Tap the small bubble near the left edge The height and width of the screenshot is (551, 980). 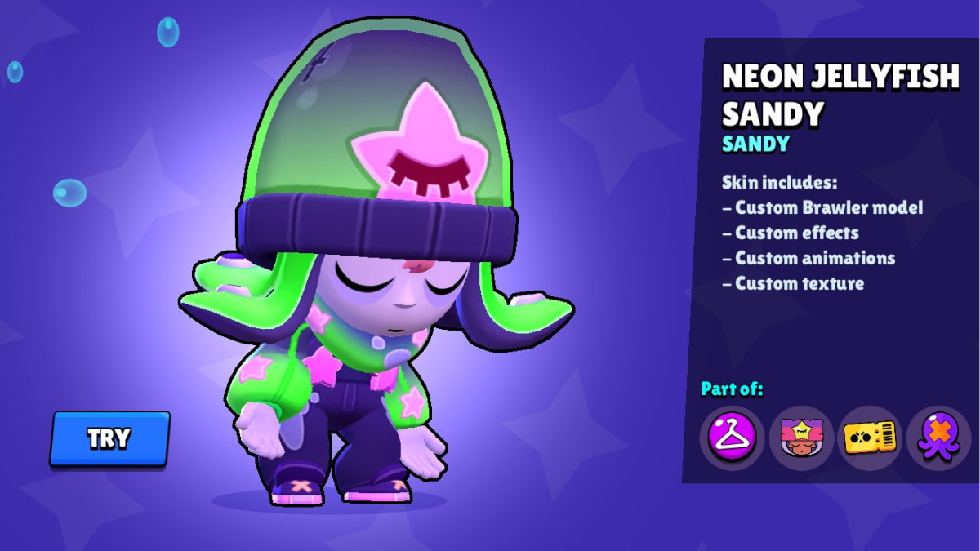pyautogui.click(x=15, y=72)
